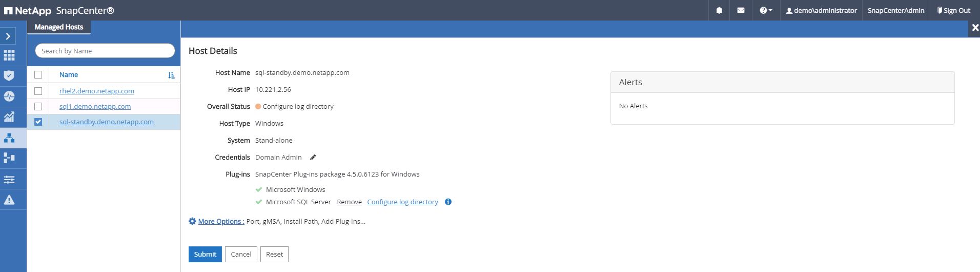980x272 pixels.
Task: Click Remove for Microsoft SQL Server plug-in
Action: click(x=349, y=202)
